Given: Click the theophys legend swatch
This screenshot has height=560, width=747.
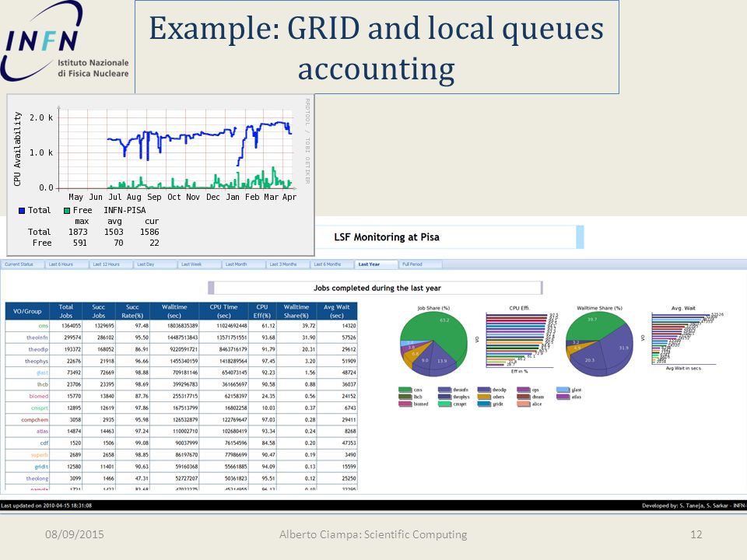Looking at the screenshot, I should point(444,397).
